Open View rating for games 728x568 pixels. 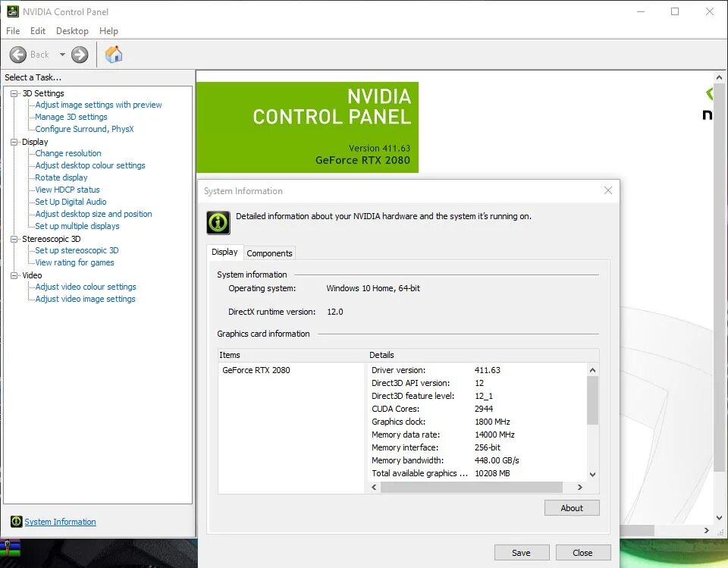(x=74, y=262)
